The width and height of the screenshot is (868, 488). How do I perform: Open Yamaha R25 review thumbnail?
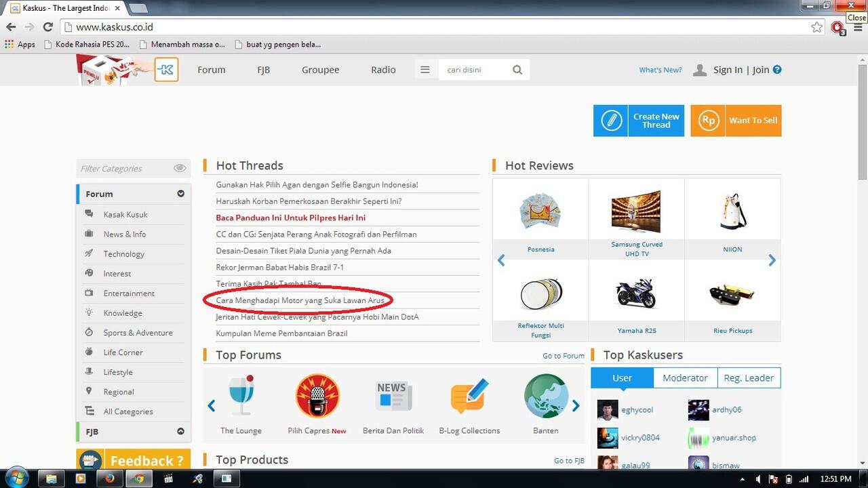tap(636, 294)
